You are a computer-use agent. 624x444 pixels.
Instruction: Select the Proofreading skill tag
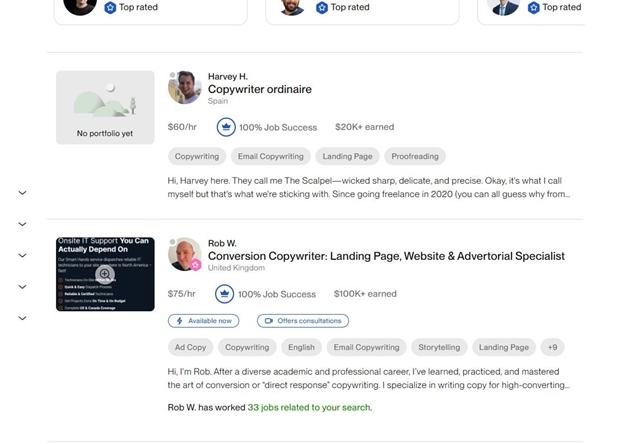pos(415,156)
